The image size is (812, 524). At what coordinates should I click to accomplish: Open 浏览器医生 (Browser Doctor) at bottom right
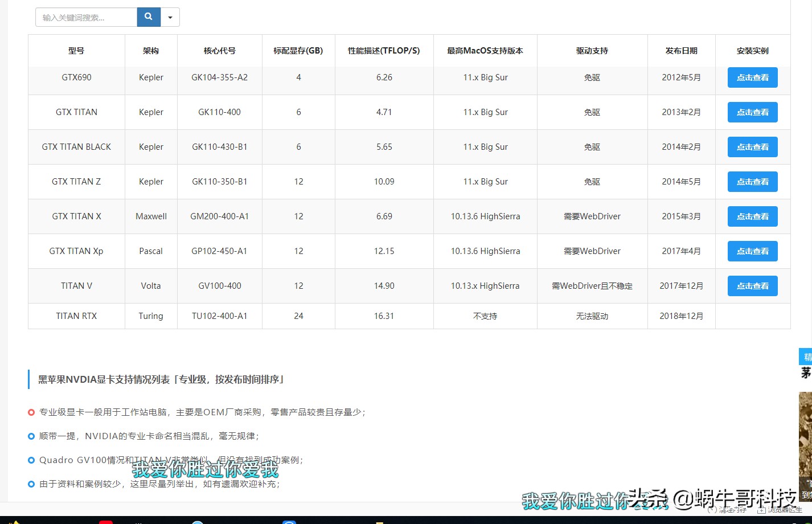pos(778,510)
